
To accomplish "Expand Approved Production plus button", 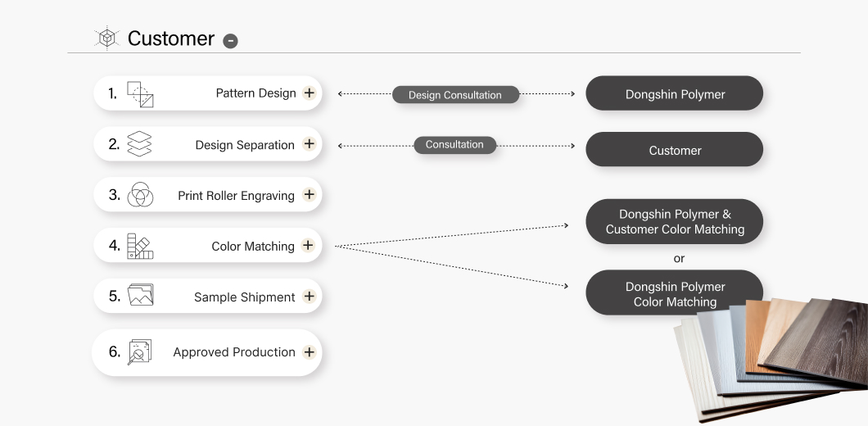I will (309, 352).
